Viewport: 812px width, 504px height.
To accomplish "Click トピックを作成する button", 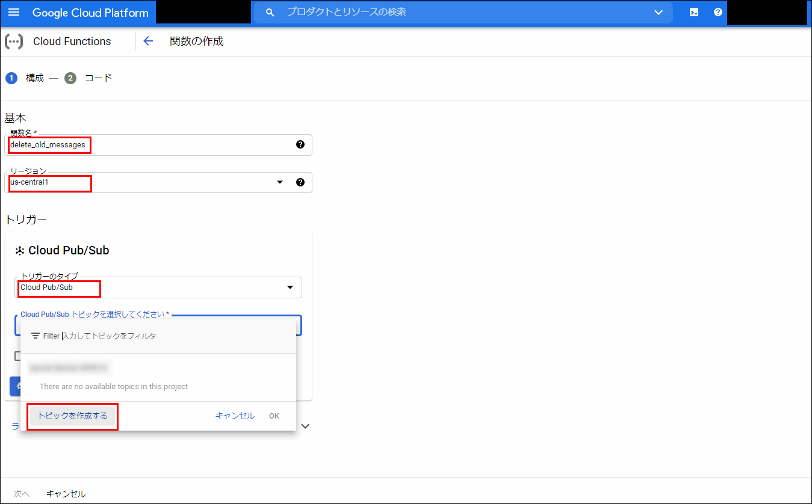I will (73, 416).
